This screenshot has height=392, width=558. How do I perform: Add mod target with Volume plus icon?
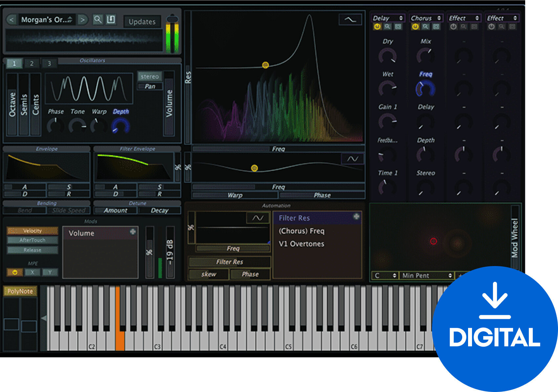(x=133, y=232)
